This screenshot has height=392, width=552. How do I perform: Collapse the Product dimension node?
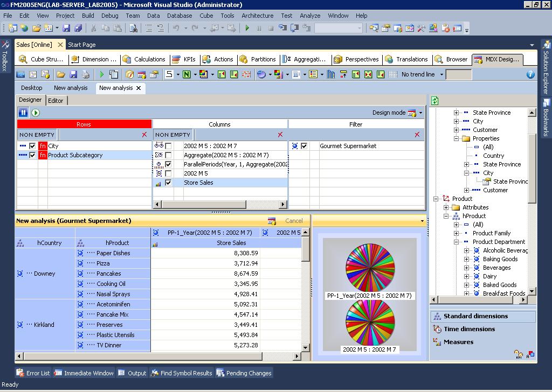pos(436,199)
